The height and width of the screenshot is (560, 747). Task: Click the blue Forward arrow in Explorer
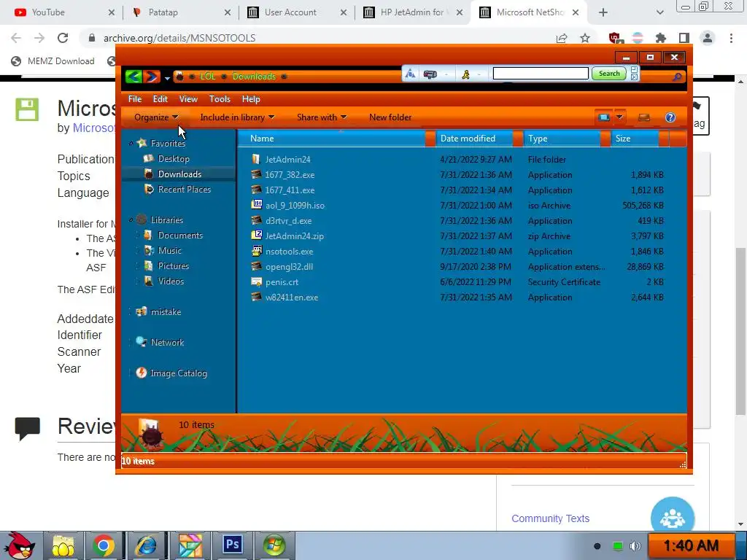(152, 76)
